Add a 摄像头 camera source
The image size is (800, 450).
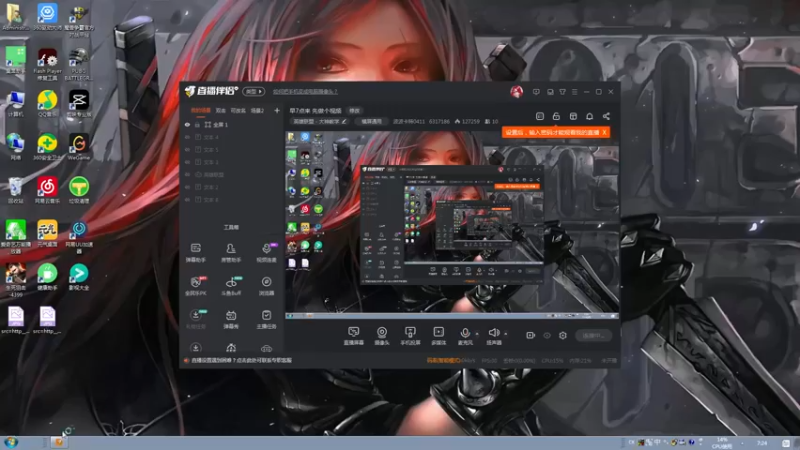tap(382, 336)
